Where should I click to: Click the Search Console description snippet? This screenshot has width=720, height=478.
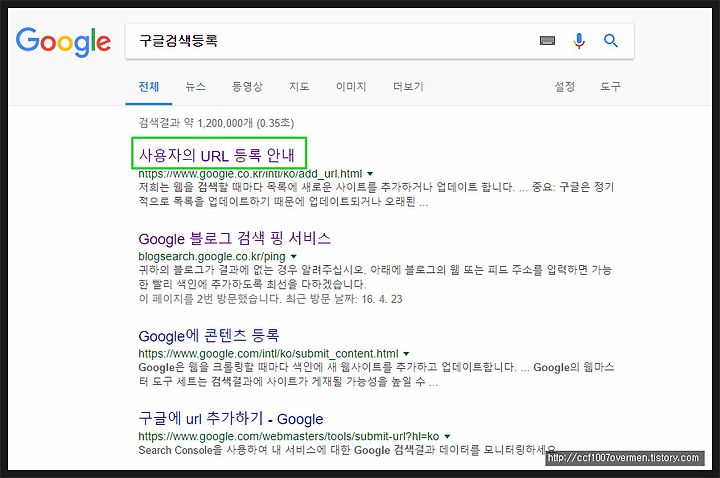coord(347,450)
